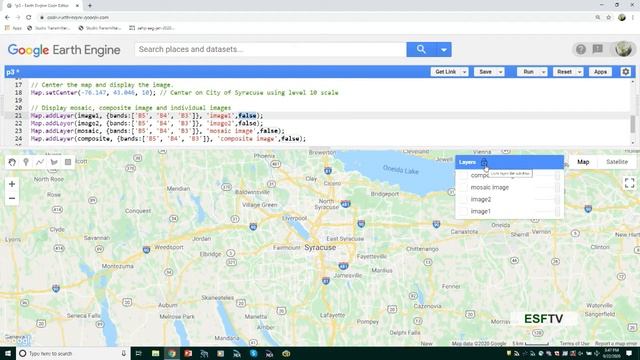The height and width of the screenshot is (360, 640).
Task: Open Chrome from the taskbar
Action: [172, 353]
